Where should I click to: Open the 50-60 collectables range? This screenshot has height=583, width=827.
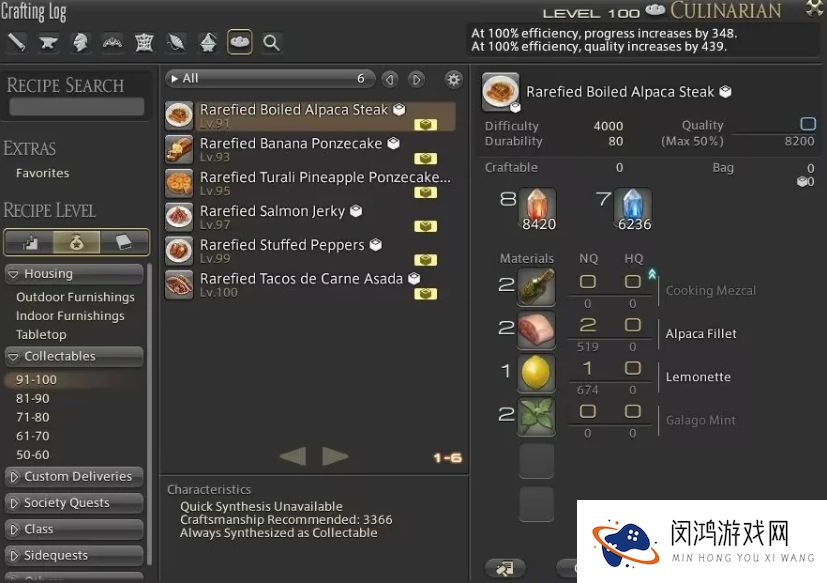[32, 455]
